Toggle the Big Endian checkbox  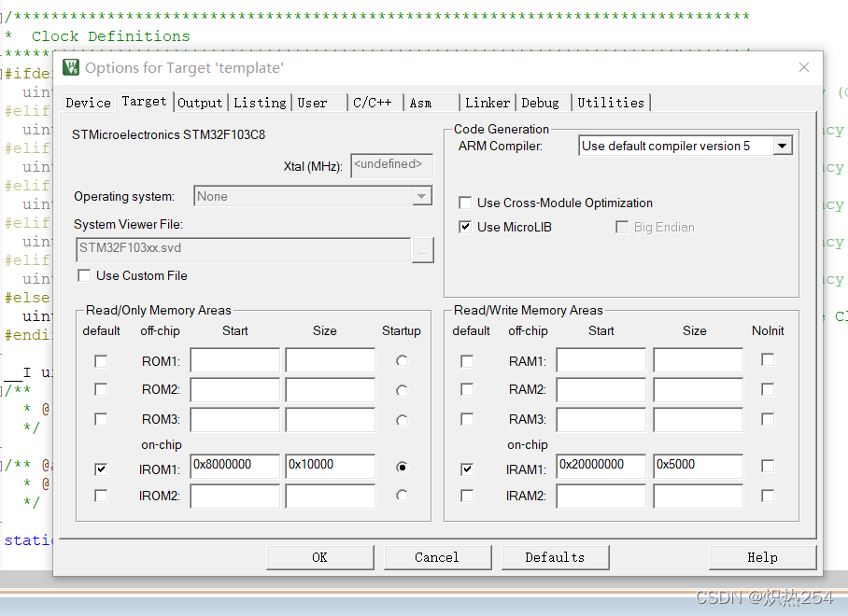pos(621,227)
